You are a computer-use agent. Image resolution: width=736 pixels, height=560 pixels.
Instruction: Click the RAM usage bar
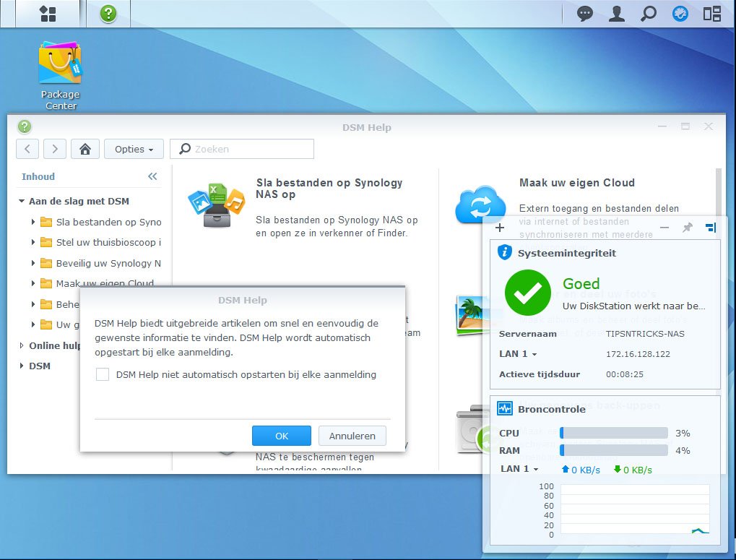click(614, 450)
